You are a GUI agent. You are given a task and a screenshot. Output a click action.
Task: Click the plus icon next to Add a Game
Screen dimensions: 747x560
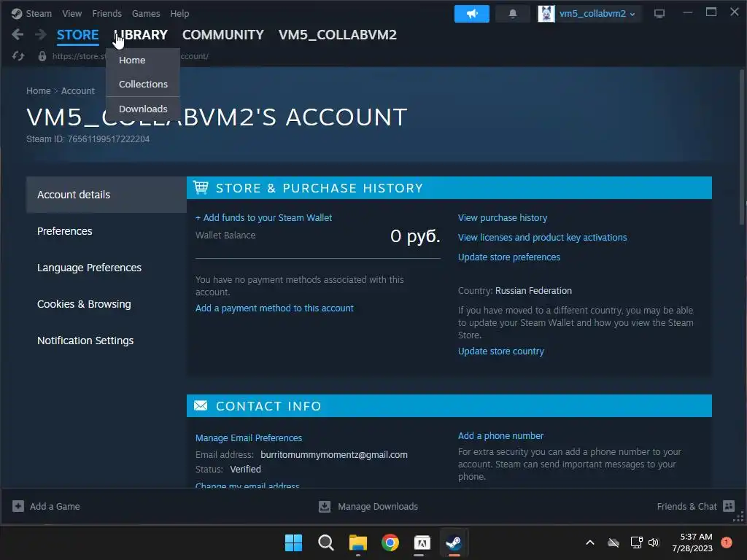point(18,506)
